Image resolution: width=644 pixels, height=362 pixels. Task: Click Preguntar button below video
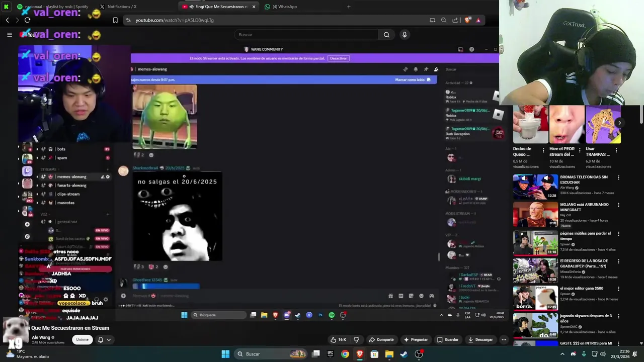pyautogui.click(x=416, y=340)
